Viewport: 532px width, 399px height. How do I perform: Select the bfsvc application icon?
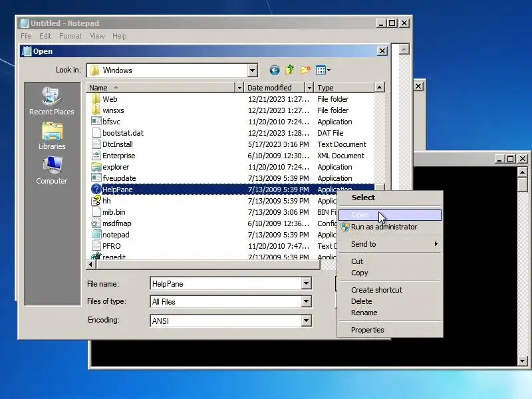click(96, 121)
